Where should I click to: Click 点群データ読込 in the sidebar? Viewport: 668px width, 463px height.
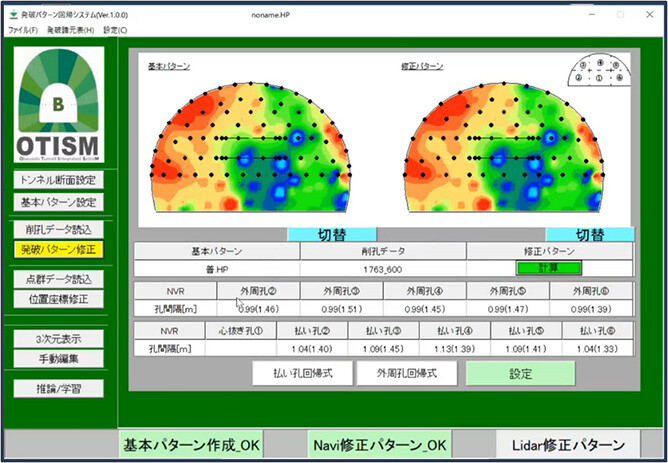[59, 279]
